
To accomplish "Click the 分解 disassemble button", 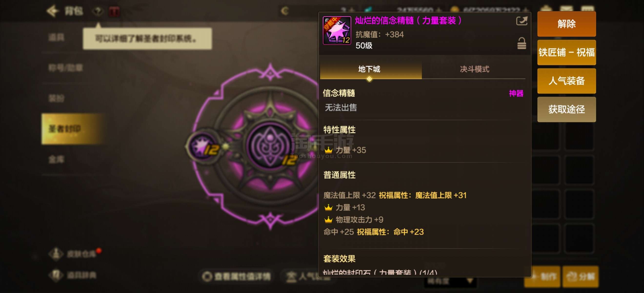I will pyautogui.click(x=580, y=276).
